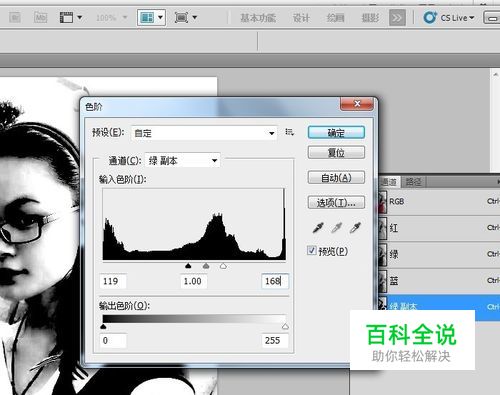Select the black point eyedropper

click(x=318, y=228)
